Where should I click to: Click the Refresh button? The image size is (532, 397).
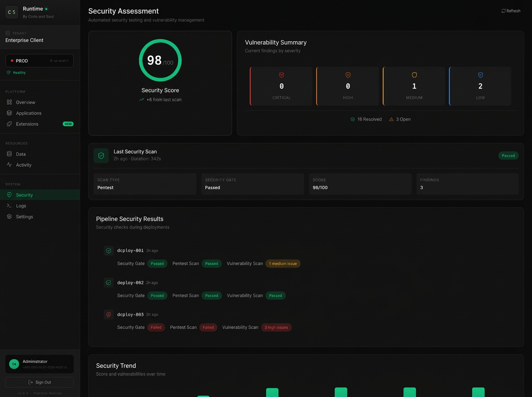[510, 10]
